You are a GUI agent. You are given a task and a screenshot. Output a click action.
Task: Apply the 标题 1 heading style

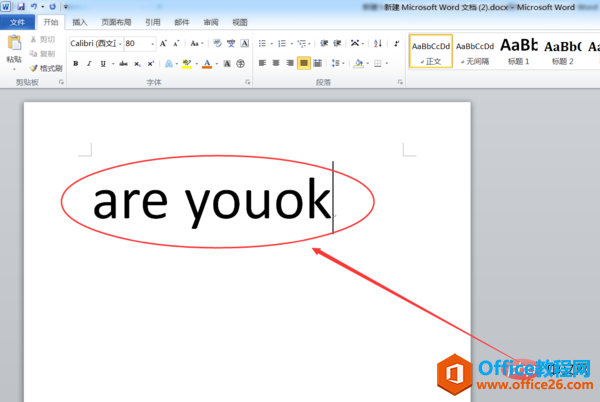pyautogui.click(x=519, y=50)
